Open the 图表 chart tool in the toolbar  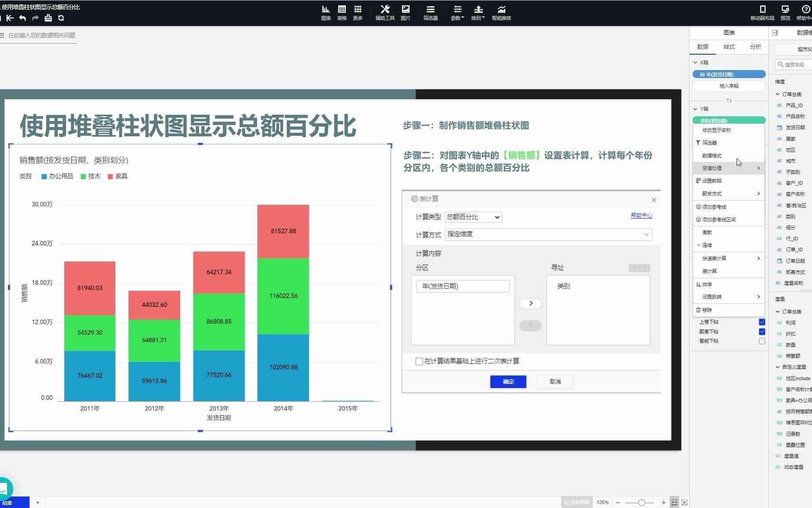pos(326,12)
